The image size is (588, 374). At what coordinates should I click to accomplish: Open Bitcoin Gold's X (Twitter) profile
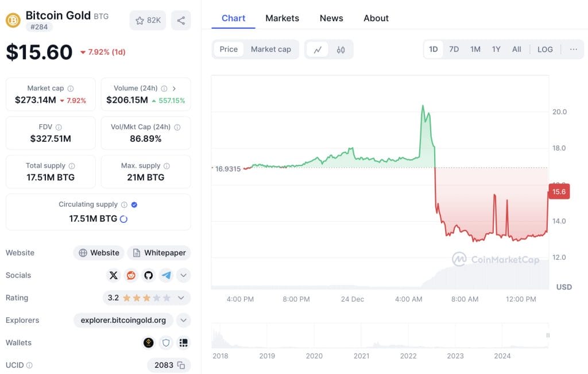click(x=113, y=275)
